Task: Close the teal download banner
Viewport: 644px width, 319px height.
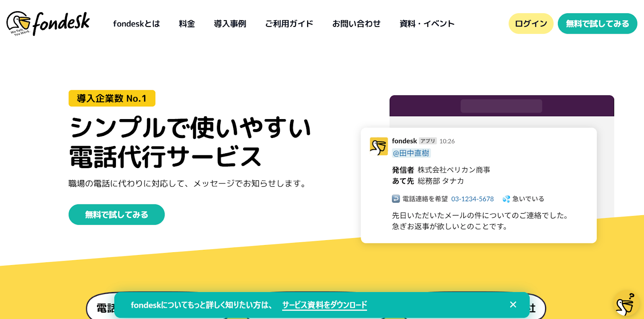Action: [x=513, y=305]
